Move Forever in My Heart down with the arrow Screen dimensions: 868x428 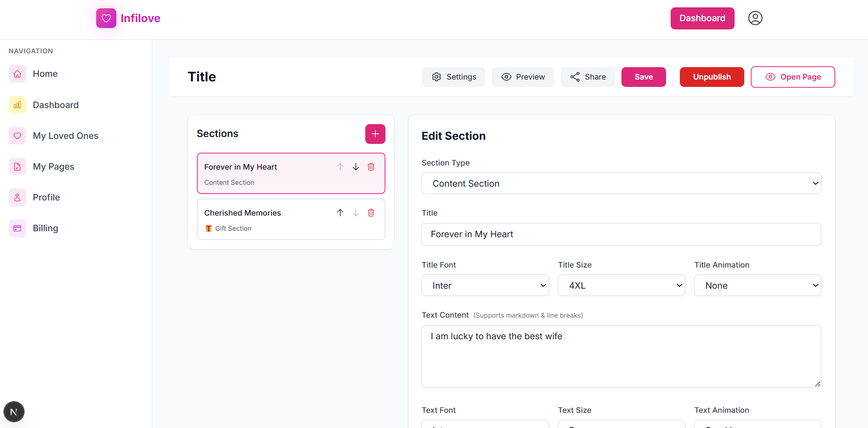coord(356,166)
